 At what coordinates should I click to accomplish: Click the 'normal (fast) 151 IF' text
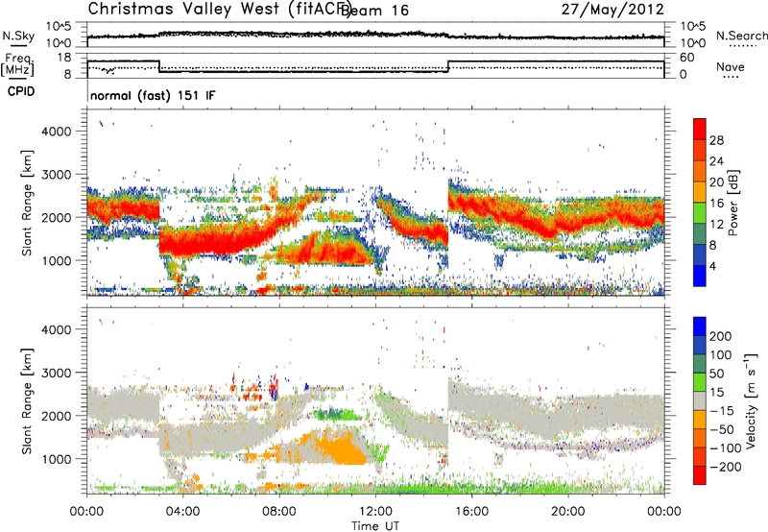click(x=153, y=95)
